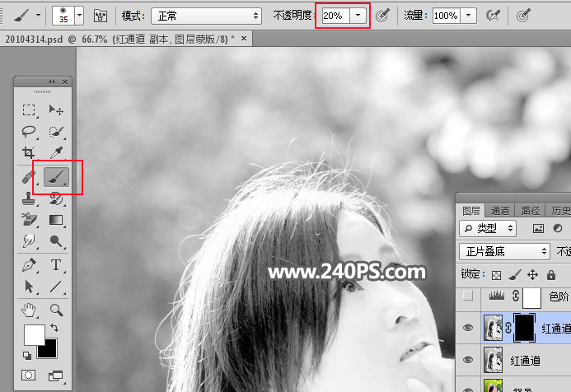Select the 红通道 layer thumbnail
Viewport: 571px width, 392px height.
tap(493, 360)
